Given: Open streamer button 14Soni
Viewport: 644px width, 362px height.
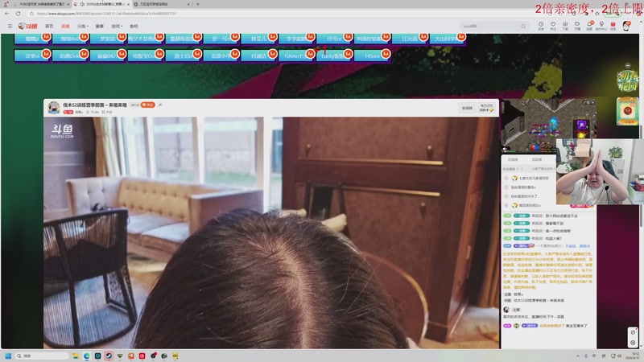Looking at the screenshot, I should [x=372, y=56].
